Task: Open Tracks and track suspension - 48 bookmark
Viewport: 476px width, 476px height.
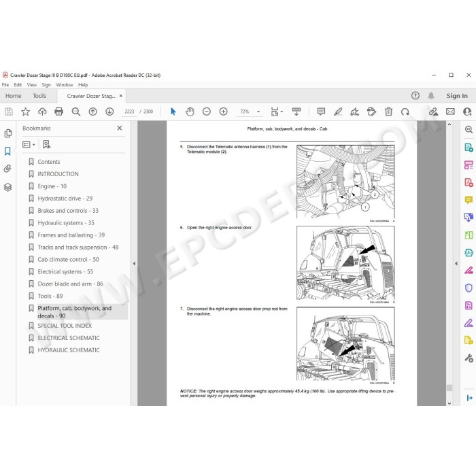Action: (78, 248)
